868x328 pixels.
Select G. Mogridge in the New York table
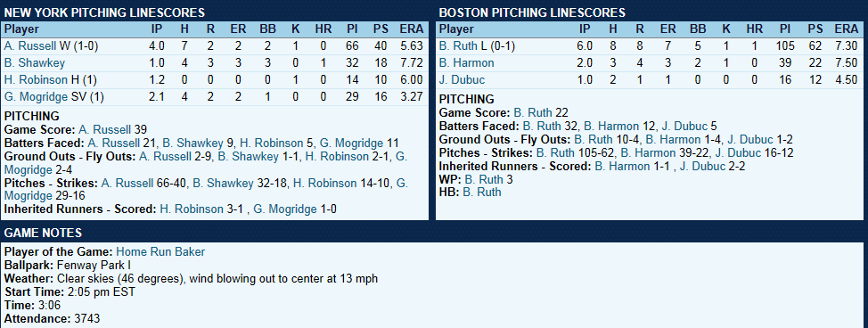(x=37, y=96)
